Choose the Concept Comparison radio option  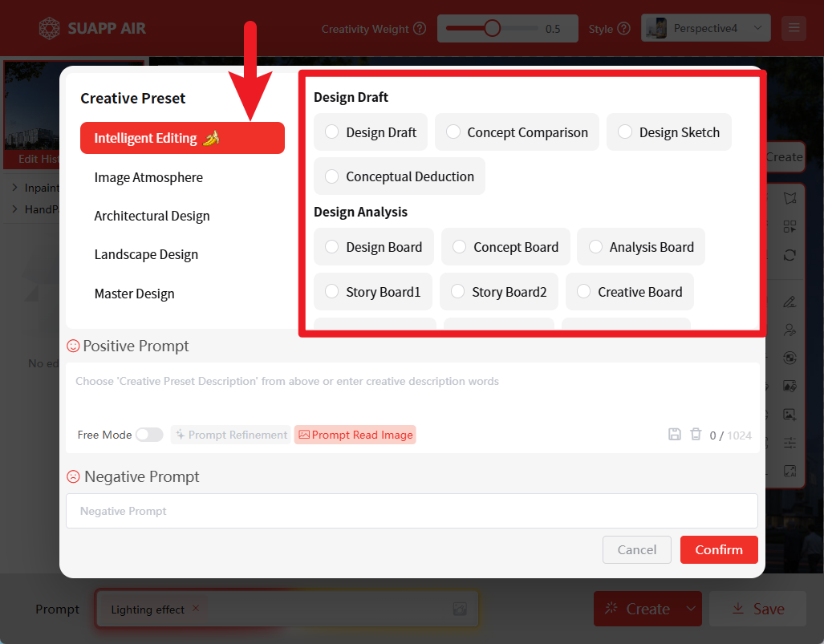tap(453, 132)
